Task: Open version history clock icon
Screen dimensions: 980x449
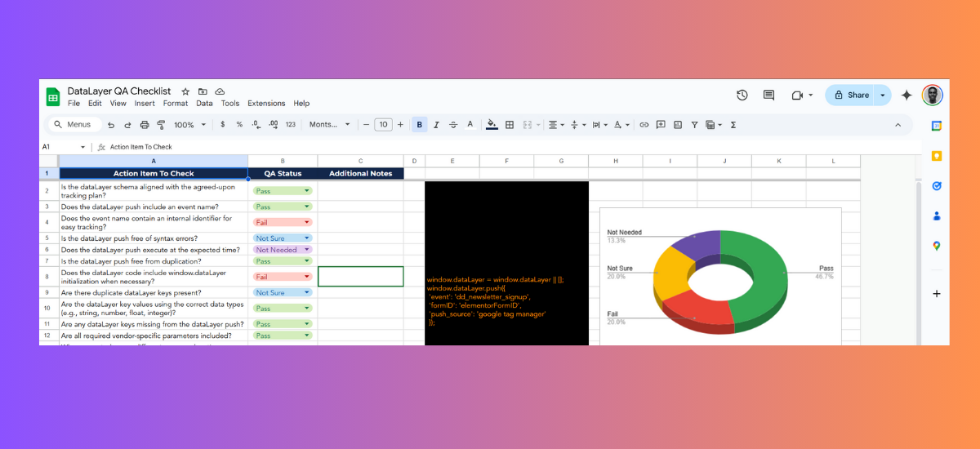Action: click(x=742, y=96)
